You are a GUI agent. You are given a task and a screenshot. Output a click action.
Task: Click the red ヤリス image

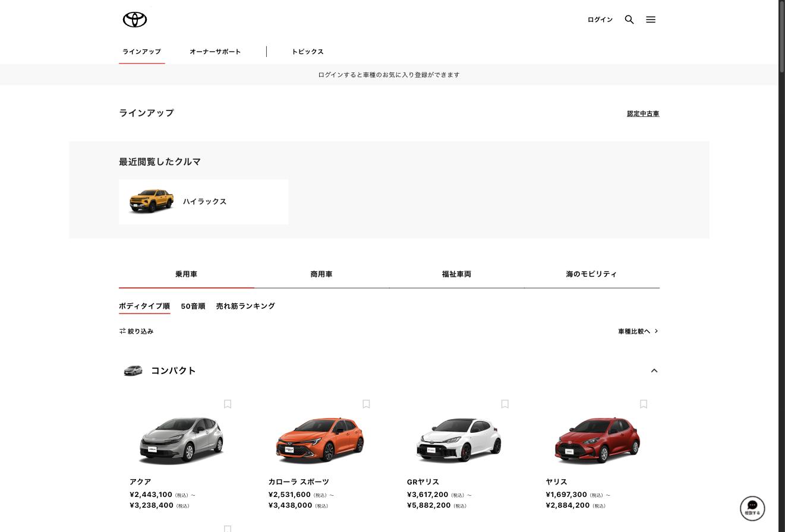[x=597, y=439]
